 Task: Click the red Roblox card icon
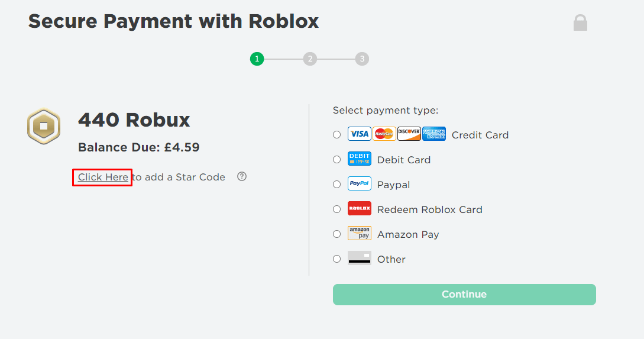pos(359,209)
